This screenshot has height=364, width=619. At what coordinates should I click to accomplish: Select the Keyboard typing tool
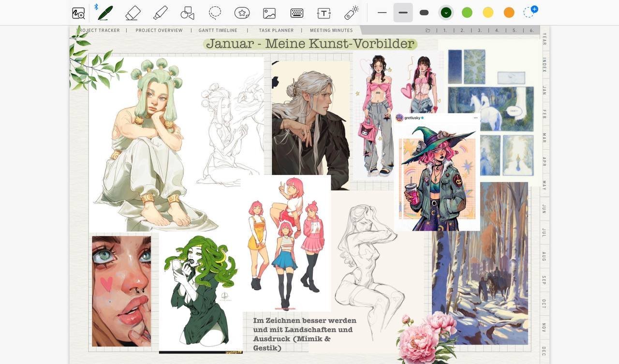(297, 13)
